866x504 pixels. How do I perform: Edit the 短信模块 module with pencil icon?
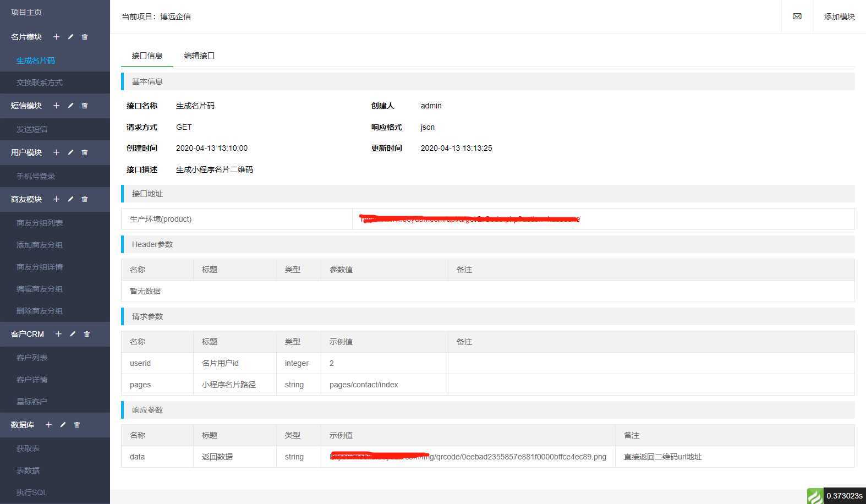point(70,106)
